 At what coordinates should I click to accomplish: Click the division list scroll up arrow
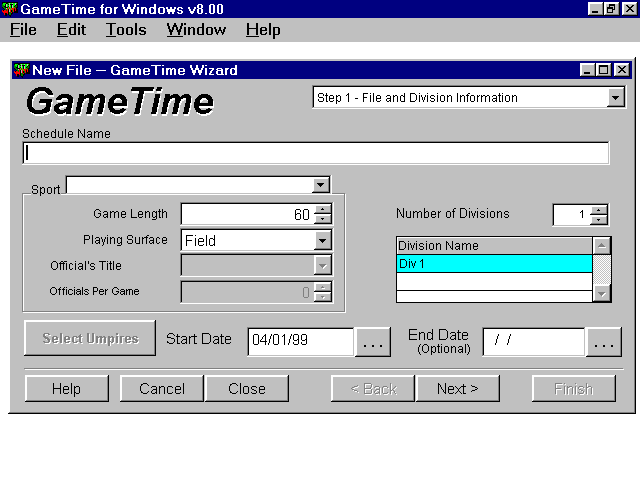click(x=602, y=246)
